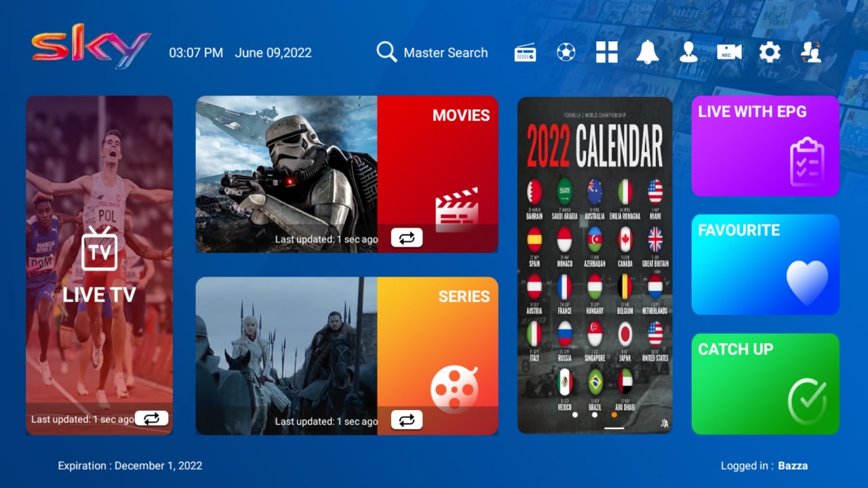Click the clipboard icon on Live with EPG
Viewport: 868px width, 488px height.
point(807,161)
